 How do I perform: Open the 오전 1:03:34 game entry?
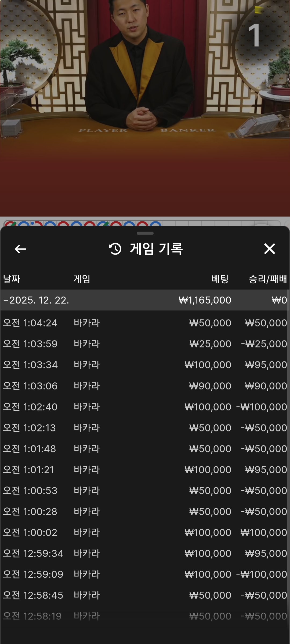(145, 365)
